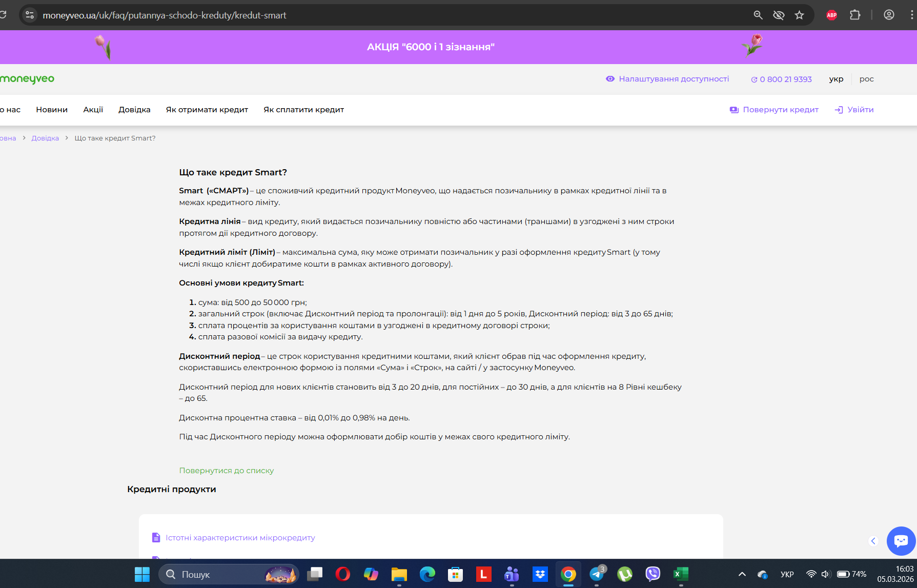Open the Chrome extensions puzzle menu
The height and width of the screenshot is (588, 917).
point(855,15)
